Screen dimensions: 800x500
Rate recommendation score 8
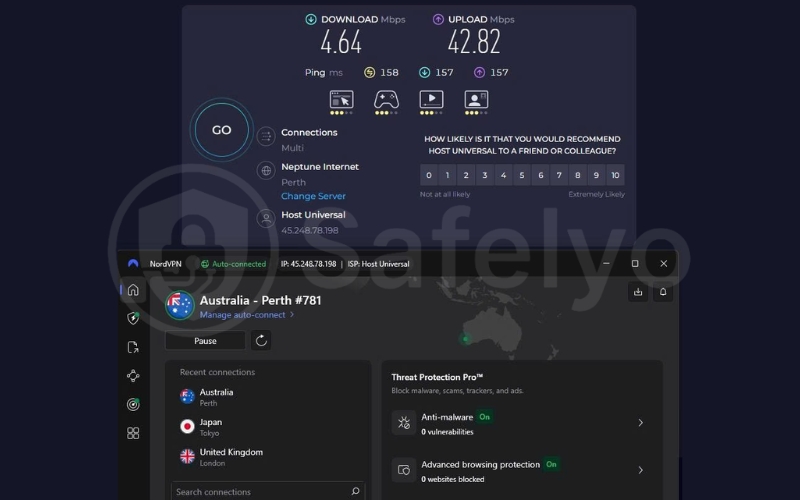coord(578,175)
